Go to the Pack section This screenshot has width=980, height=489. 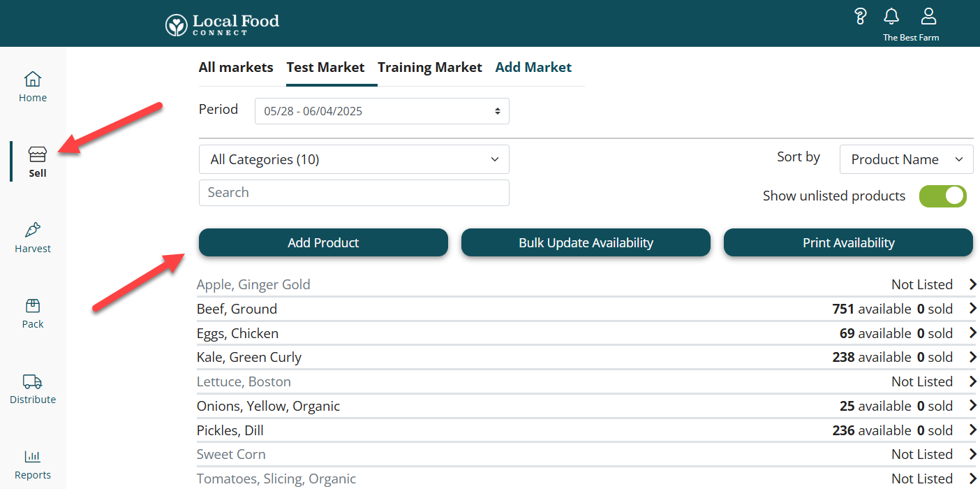click(33, 313)
